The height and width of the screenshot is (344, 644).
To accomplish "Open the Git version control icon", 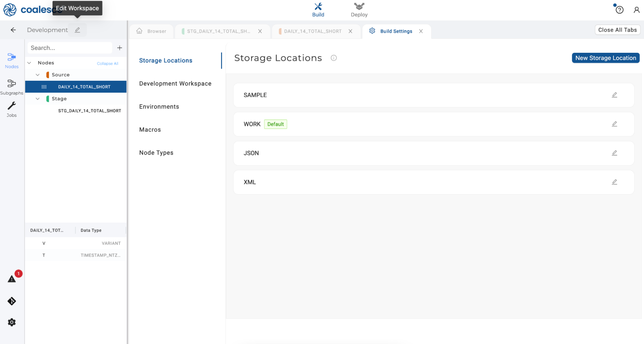I will [12, 301].
